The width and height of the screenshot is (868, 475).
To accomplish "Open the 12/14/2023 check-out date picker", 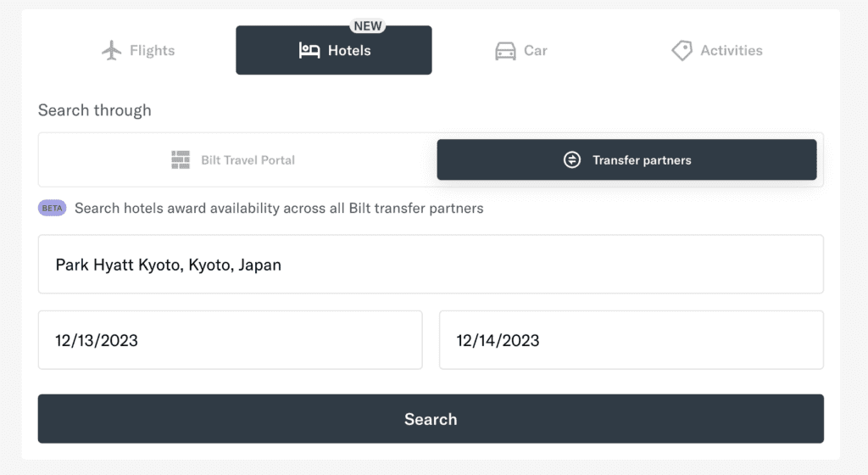I will click(x=631, y=340).
